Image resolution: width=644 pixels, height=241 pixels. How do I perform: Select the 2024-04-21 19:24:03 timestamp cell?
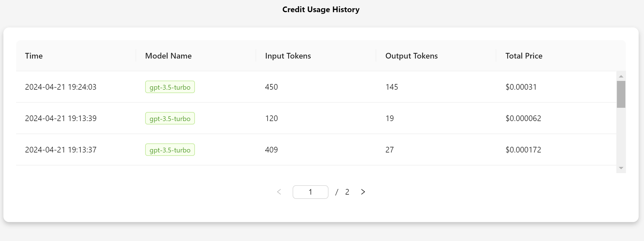(x=61, y=87)
